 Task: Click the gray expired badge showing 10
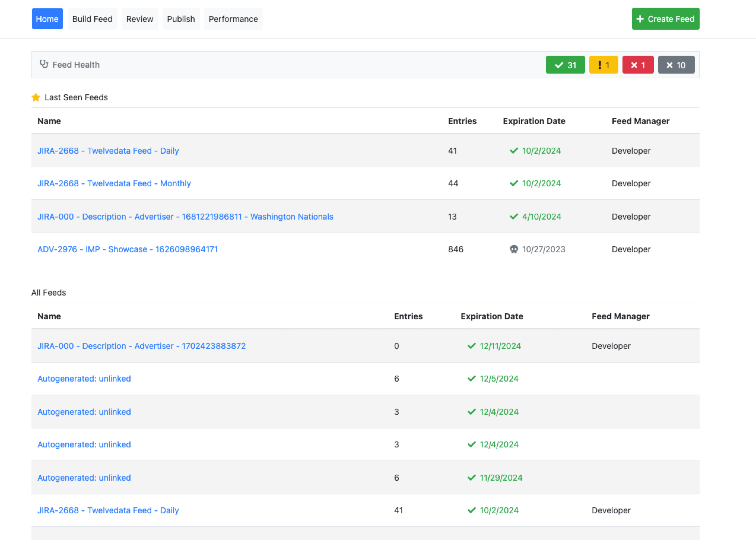point(676,65)
